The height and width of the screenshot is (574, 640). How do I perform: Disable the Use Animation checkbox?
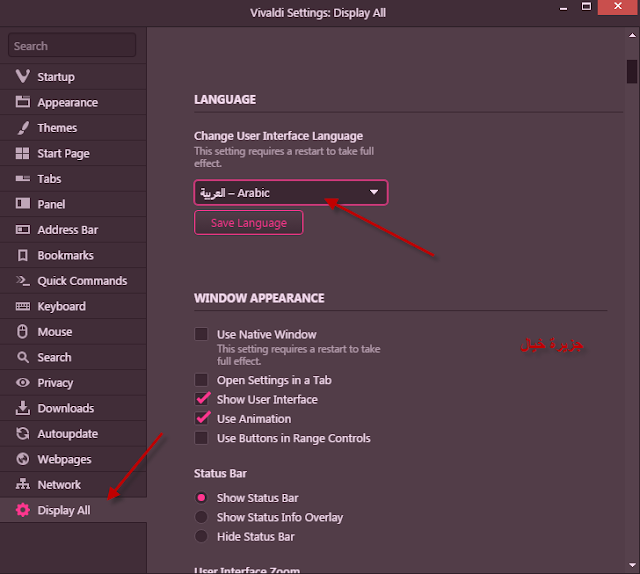coord(202,418)
